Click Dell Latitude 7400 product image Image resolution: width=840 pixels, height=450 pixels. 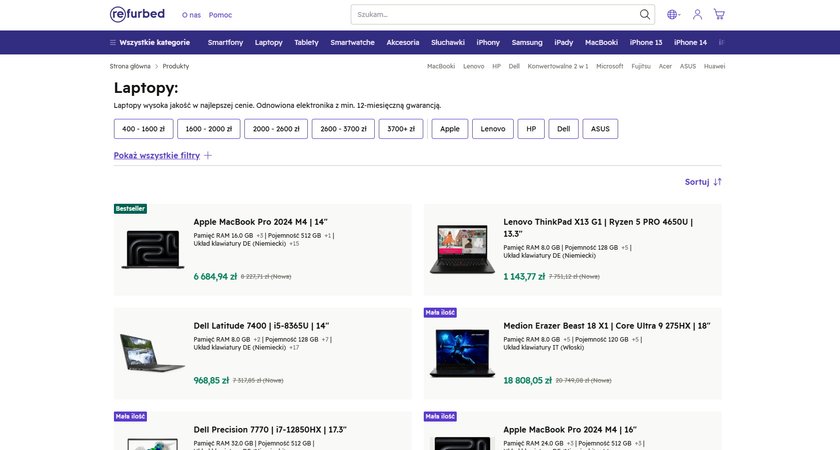tap(153, 352)
